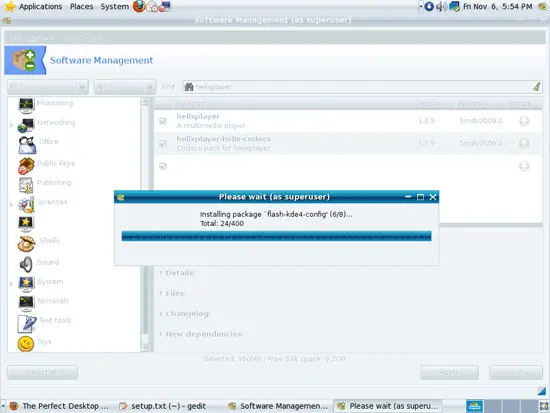Click the unlabeled star monitor icon below Sciences
Viewport: 550px width, 413px height.
tap(26, 224)
